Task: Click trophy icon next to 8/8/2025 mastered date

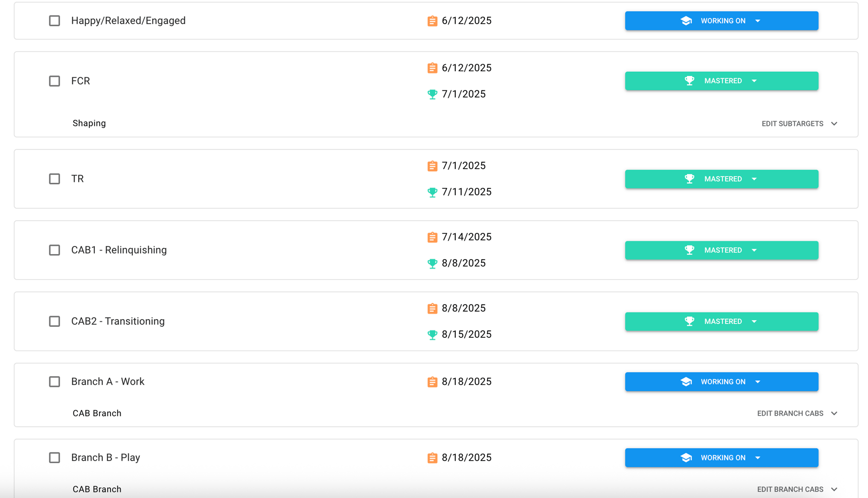Action: pyautogui.click(x=432, y=264)
